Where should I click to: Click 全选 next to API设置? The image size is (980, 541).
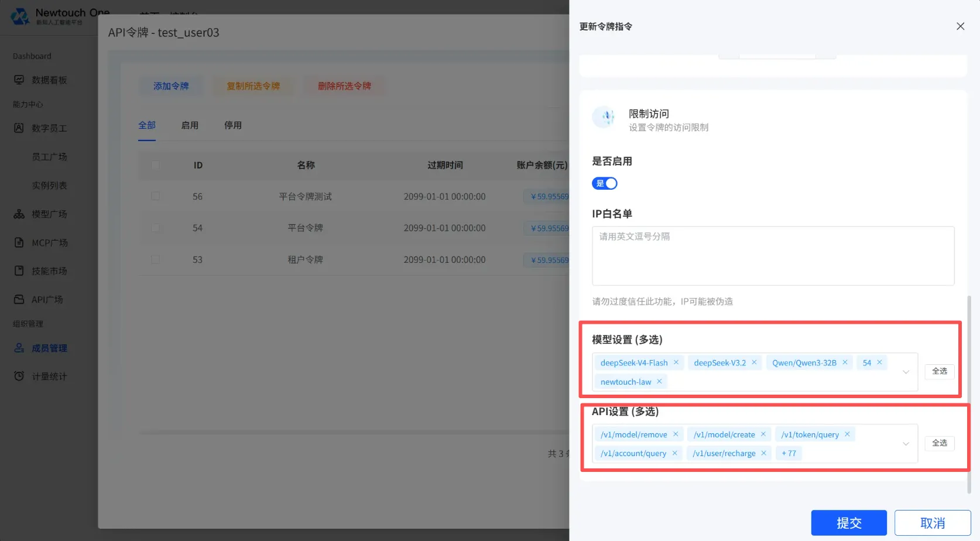940,443
